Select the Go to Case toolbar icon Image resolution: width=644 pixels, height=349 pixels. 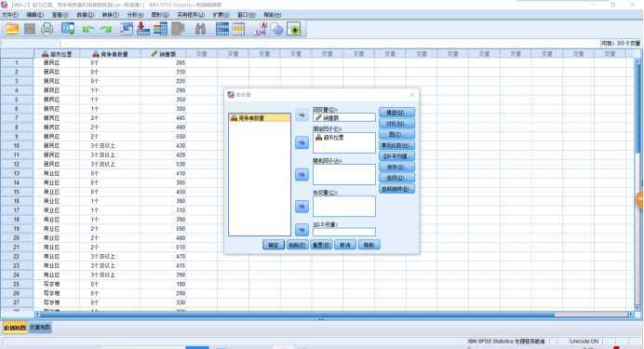127,29
